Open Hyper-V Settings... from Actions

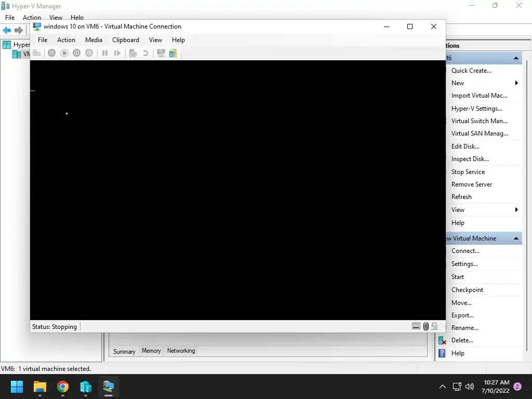tap(477, 109)
